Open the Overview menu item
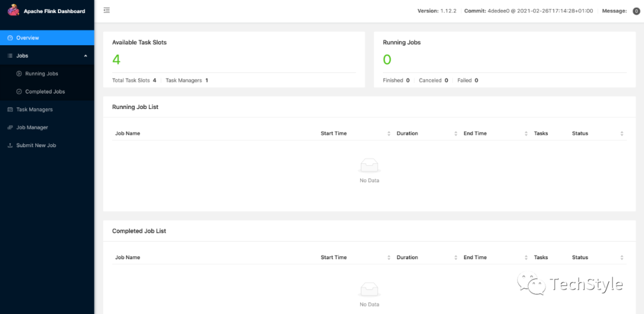 pos(27,38)
